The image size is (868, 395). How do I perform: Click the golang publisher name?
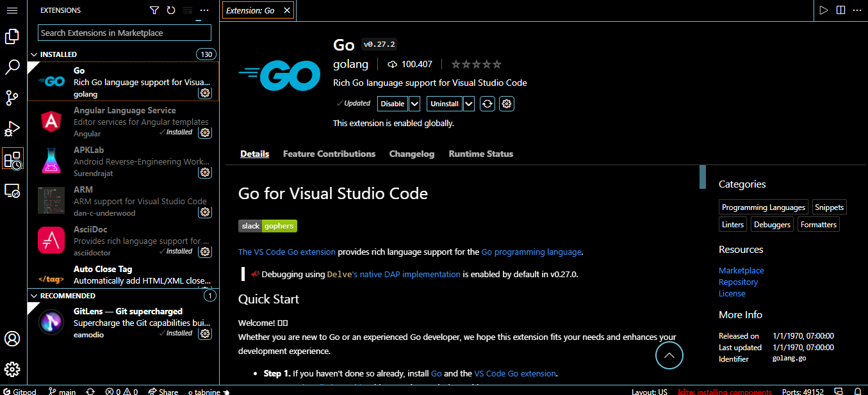click(351, 64)
